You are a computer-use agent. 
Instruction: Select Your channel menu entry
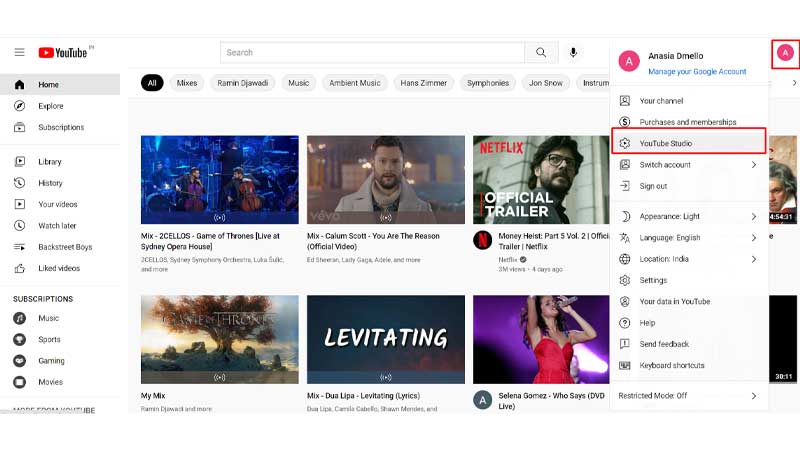pyautogui.click(x=689, y=101)
